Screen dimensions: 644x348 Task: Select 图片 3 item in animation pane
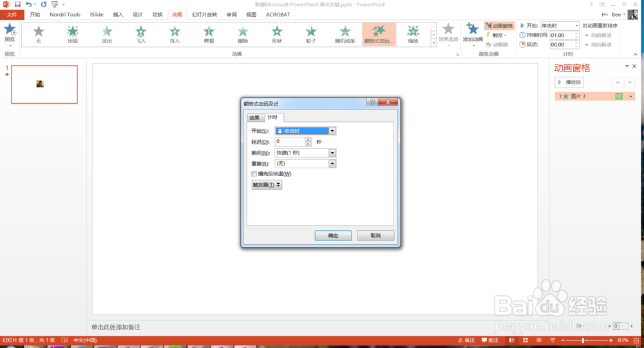pos(594,96)
